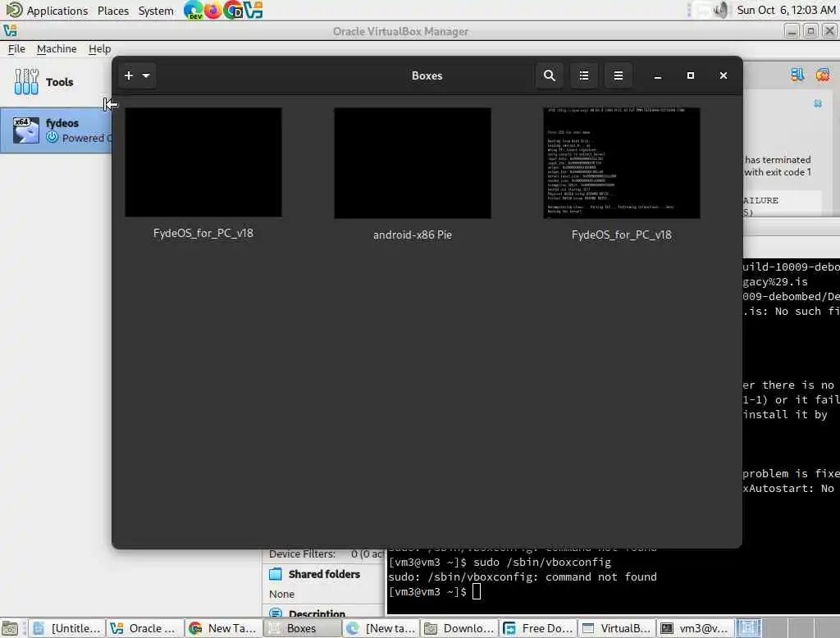The height and width of the screenshot is (638, 840).
Task: Switch Boxes to list view
Action: point(584,75)
